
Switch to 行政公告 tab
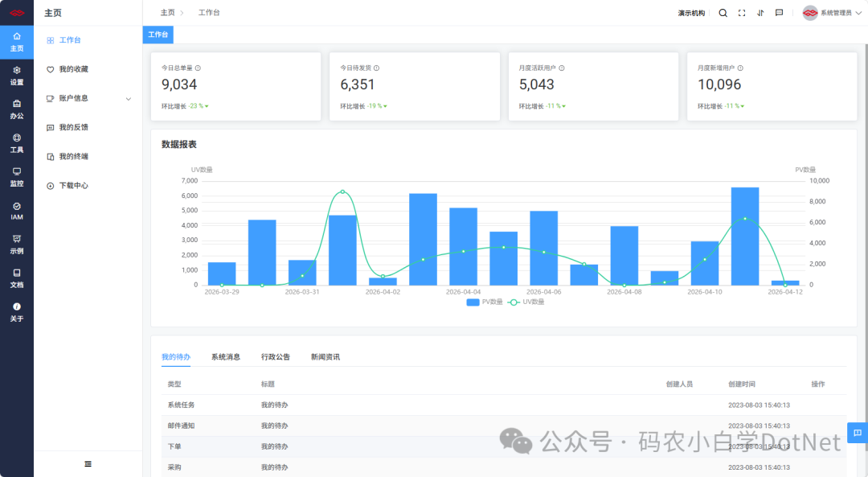[x=276, y=357]
